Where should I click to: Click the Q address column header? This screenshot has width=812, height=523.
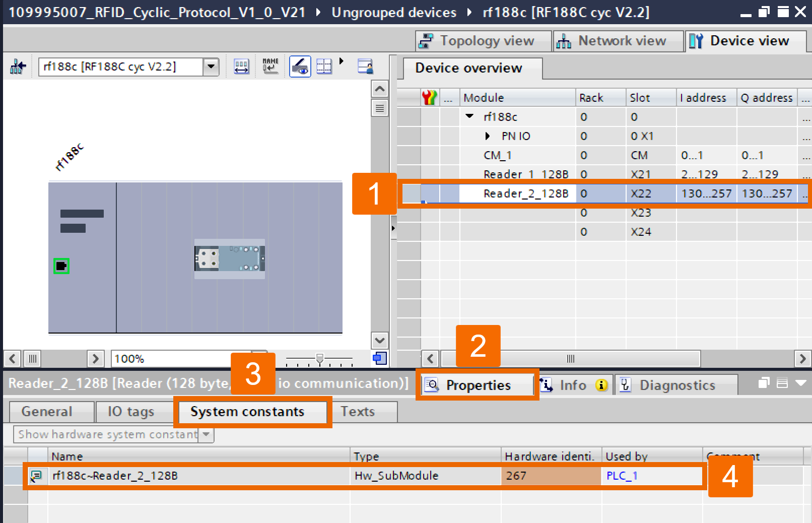[x=767, y=97]
